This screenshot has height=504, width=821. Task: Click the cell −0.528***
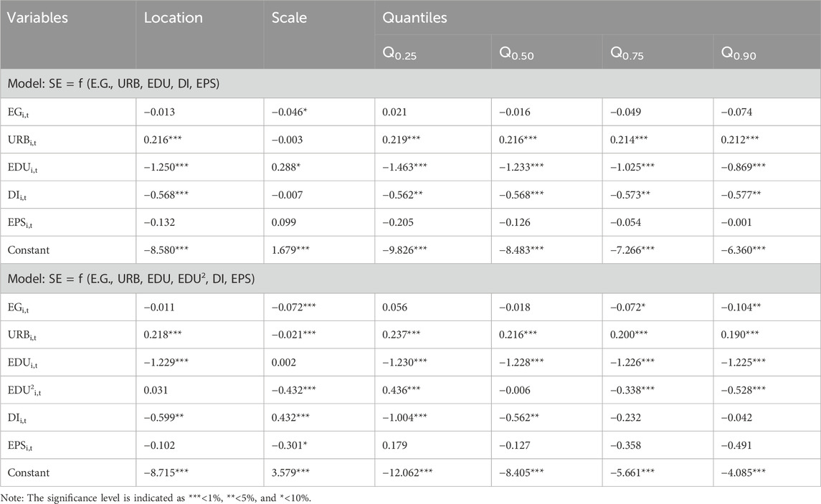pyautogui.click(x=744, y=391)
